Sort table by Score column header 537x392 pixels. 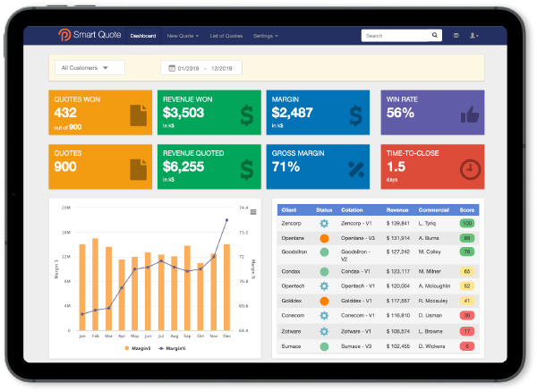click(x=467, y=209)
